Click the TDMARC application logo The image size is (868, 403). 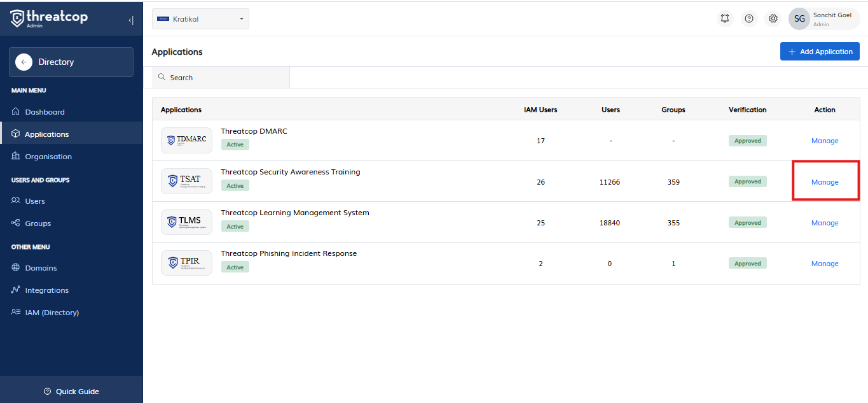point(186,140)
